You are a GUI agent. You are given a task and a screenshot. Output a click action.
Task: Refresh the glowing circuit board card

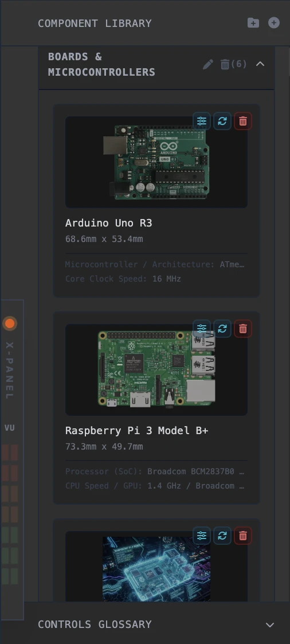(x=222, y=536)
